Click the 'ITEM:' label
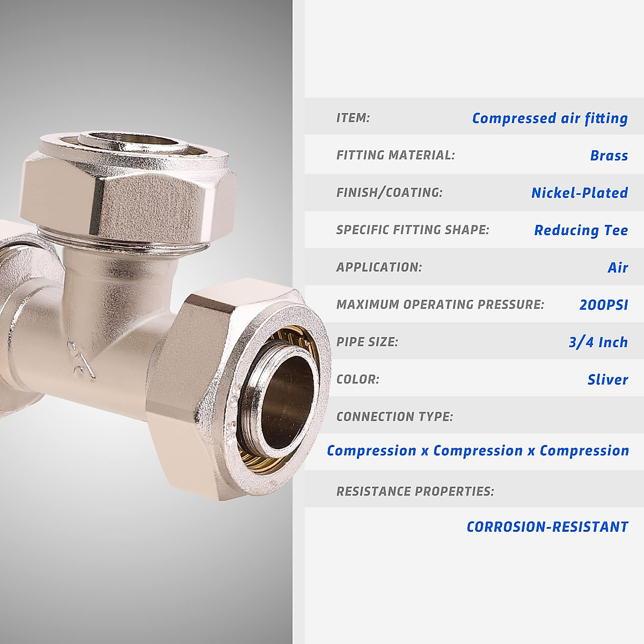644x644 pixels. point(353,118)
